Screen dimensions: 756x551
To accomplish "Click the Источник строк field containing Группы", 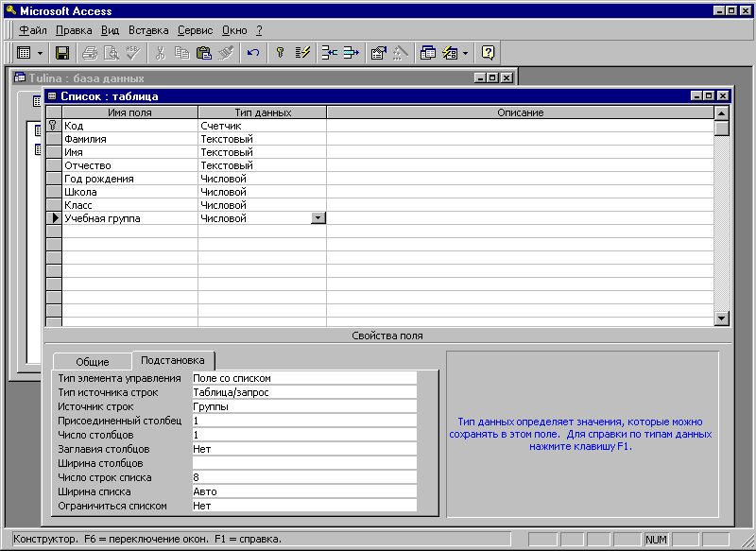I will tap(302, 406).
